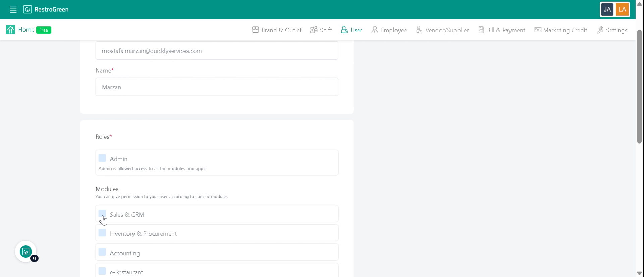
Task: Open the Settings tools icon
Action: click(600, 30)
